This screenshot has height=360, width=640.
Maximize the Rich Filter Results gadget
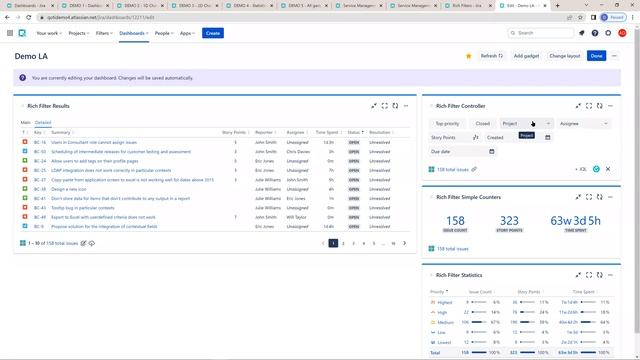[384, 106]
